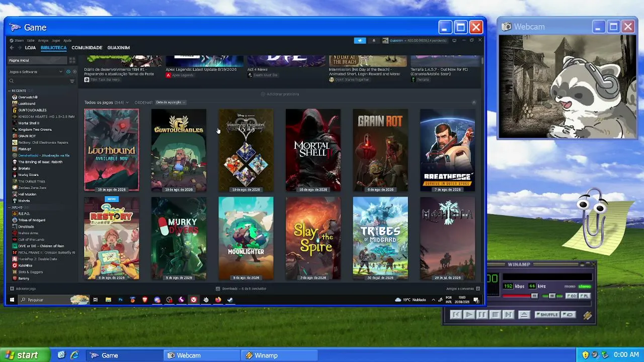Open the Exibir menu
This screenshot has width=644, height=362.
point(31,41)
